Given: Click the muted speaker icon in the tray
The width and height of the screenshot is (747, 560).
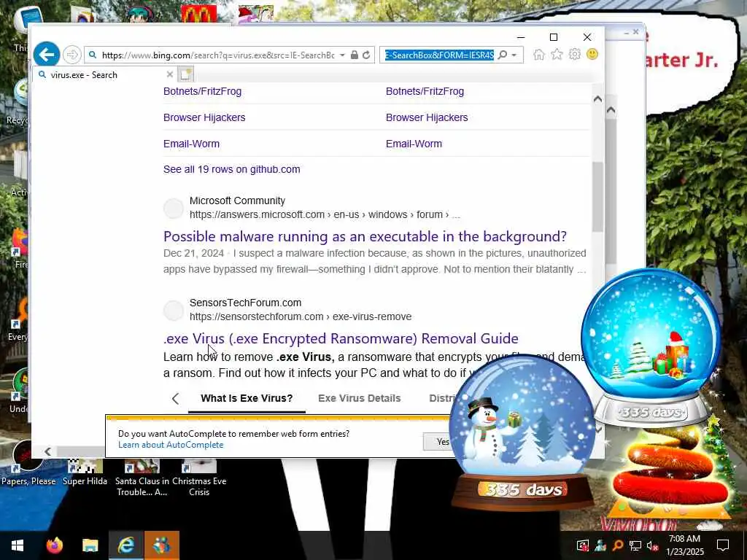Looking at the screenshot, I should point(653,545).
